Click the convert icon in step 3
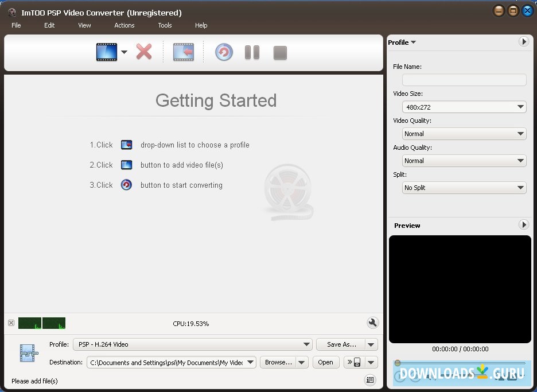537x392 pixels. (126, 185)
